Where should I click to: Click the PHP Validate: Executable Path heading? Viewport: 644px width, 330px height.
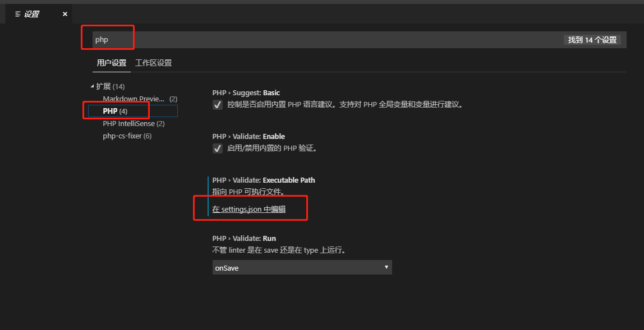tap(264, 180)
